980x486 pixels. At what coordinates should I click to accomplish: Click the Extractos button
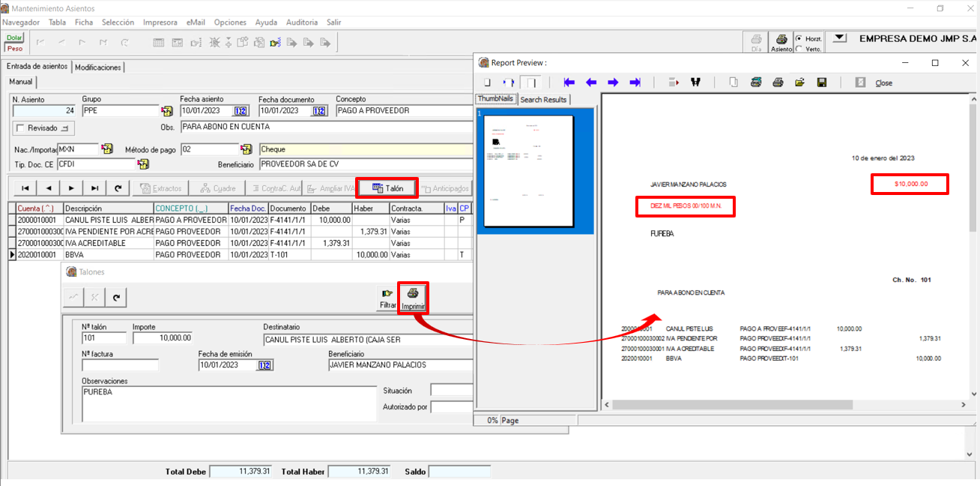(x=161, y=188)
